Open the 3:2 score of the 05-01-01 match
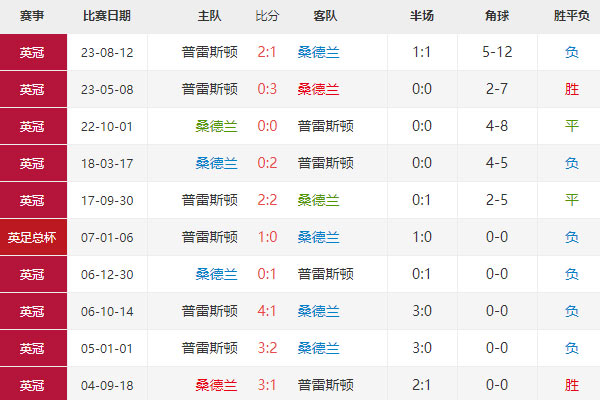 coord(267,348)
